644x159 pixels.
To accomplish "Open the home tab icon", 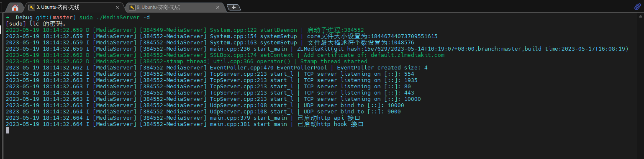I will [x=15, y=8].
